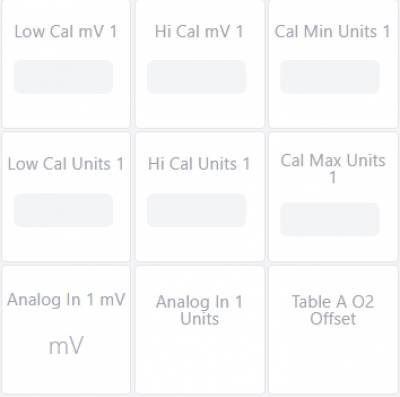Click blank space below the Low Cal mV 1 field
The image size is (400, 397).
click(x=66, y=110)
